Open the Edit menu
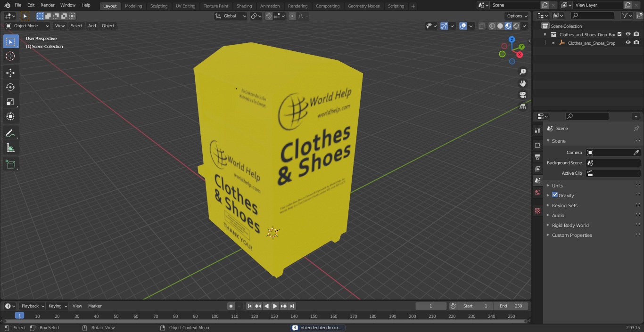644x332 pixels. tap(31, 5)
